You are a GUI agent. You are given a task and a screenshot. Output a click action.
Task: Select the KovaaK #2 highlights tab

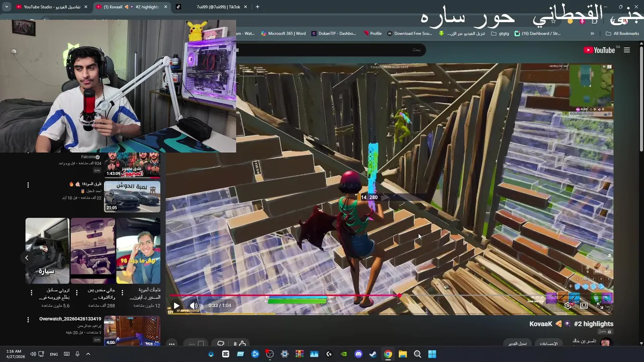pyautogui.click(x=132, y=7)
